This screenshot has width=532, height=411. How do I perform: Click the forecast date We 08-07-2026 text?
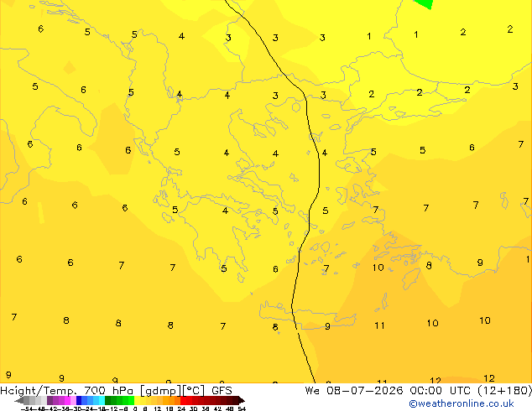pos(354,391)
